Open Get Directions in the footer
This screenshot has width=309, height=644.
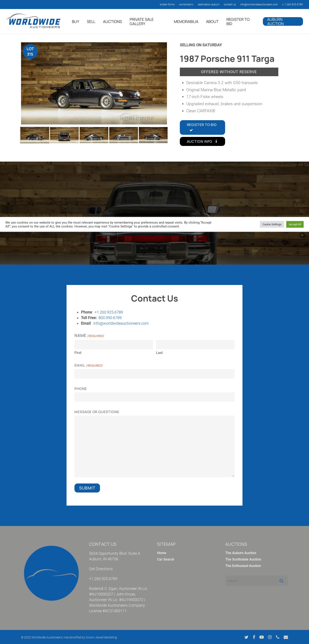[101, 569]
